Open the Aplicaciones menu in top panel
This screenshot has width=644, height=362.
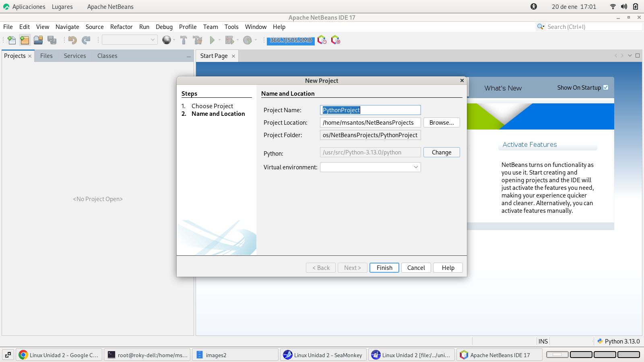click(x=29, y=7)
